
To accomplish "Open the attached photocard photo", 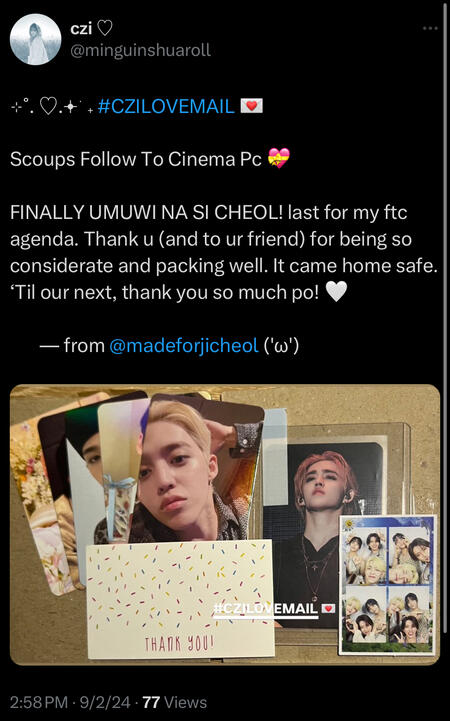I will point(225,525).
